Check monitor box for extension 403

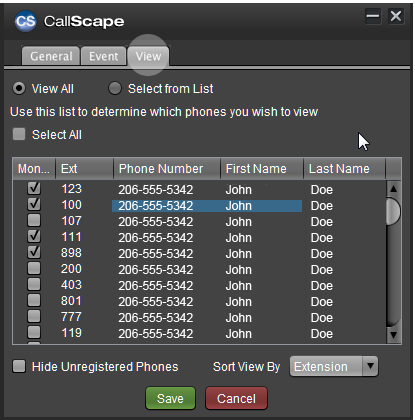(x=34, y=284)
